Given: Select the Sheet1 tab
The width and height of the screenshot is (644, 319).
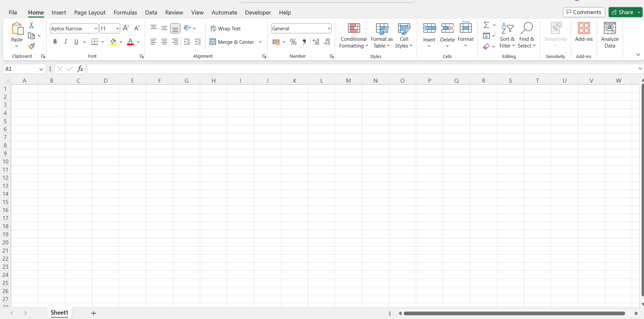Looking at the screenshot, I should tap(59, 313).
